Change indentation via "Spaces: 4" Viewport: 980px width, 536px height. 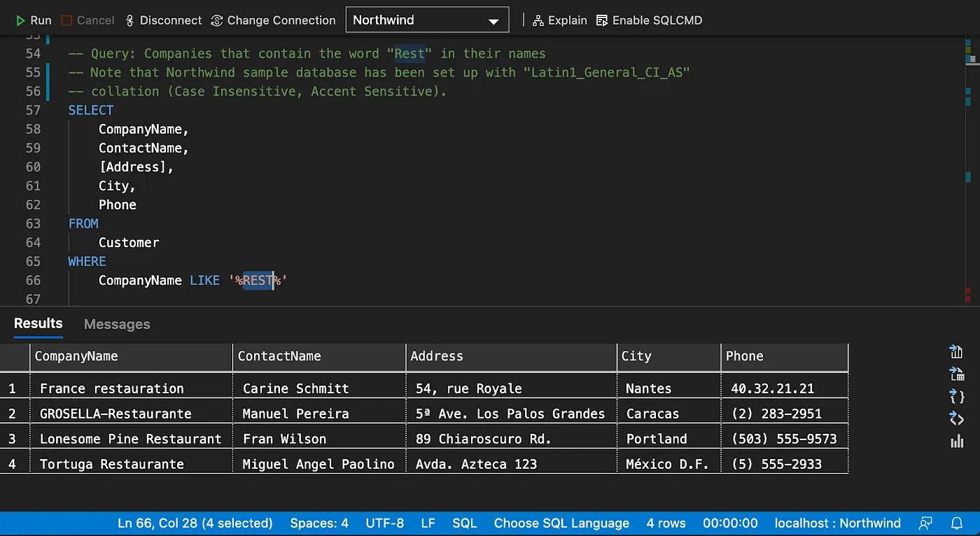coord(319,523)
